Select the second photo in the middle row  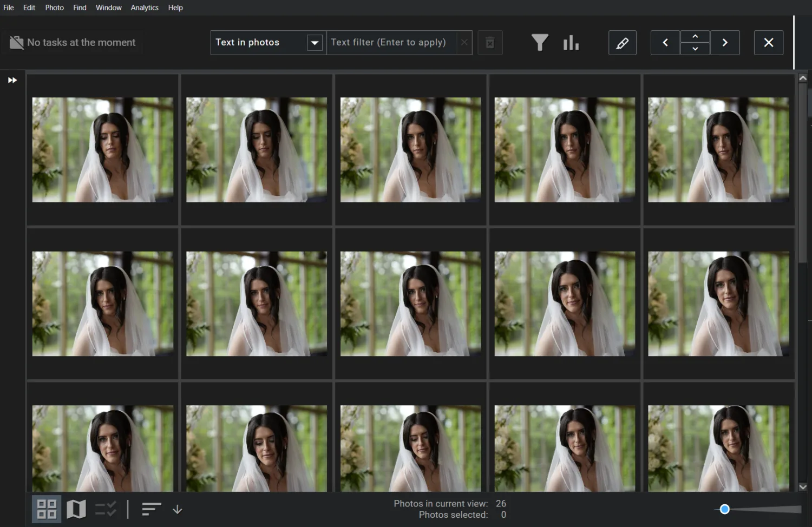tap(257, 304)
